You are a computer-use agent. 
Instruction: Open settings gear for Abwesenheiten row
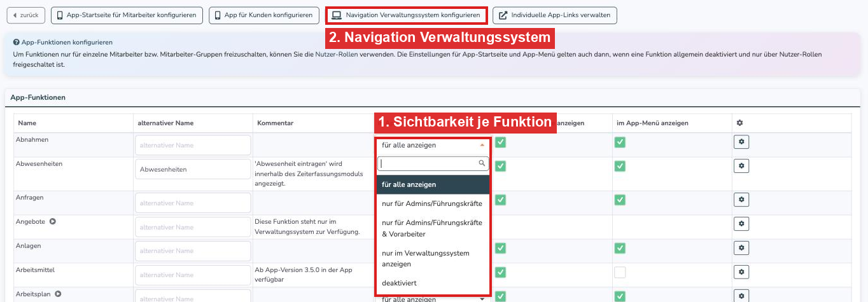tap(741, 166)
